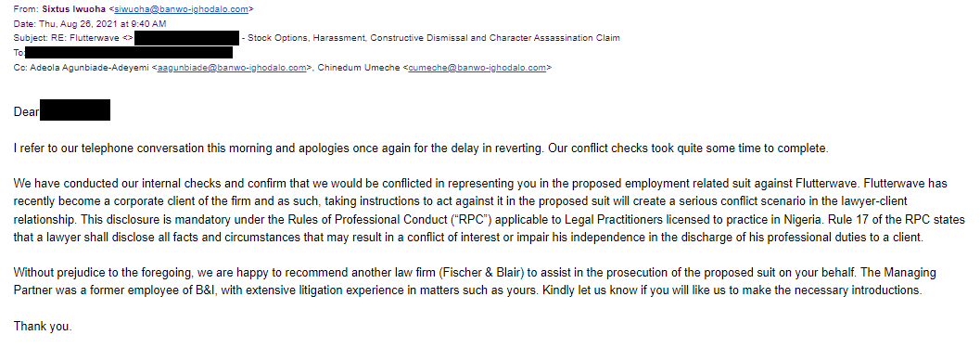Open the cumeche@banwo-ighodalo.com address link

477,68
